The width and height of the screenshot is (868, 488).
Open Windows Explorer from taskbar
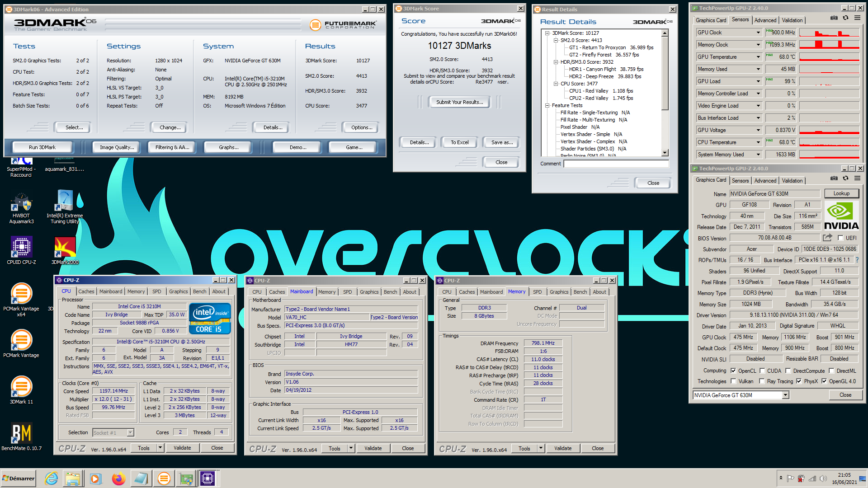point(72,479)
